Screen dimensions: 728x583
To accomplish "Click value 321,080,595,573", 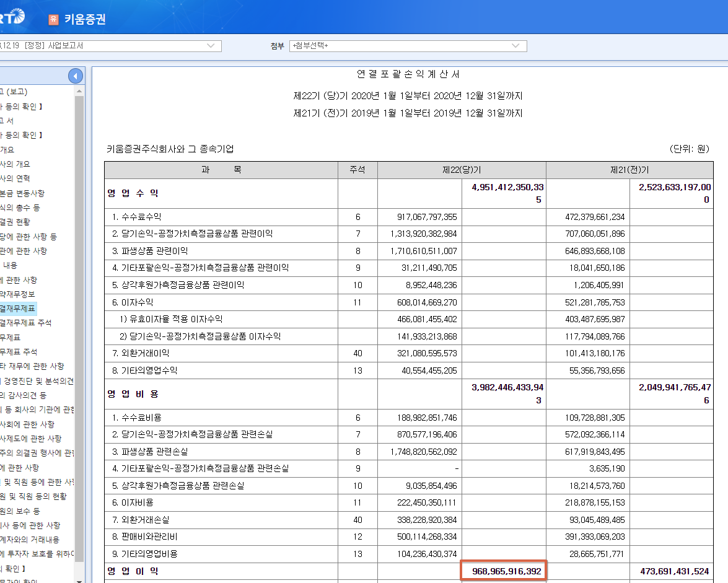I will click(427, 353).
